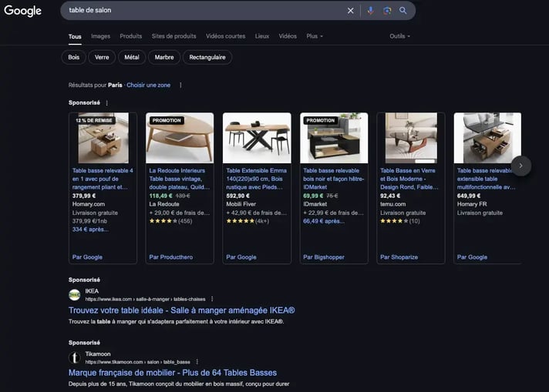
Task: Open the temu.com glass table product image
Action: click(x=411, y=138)
